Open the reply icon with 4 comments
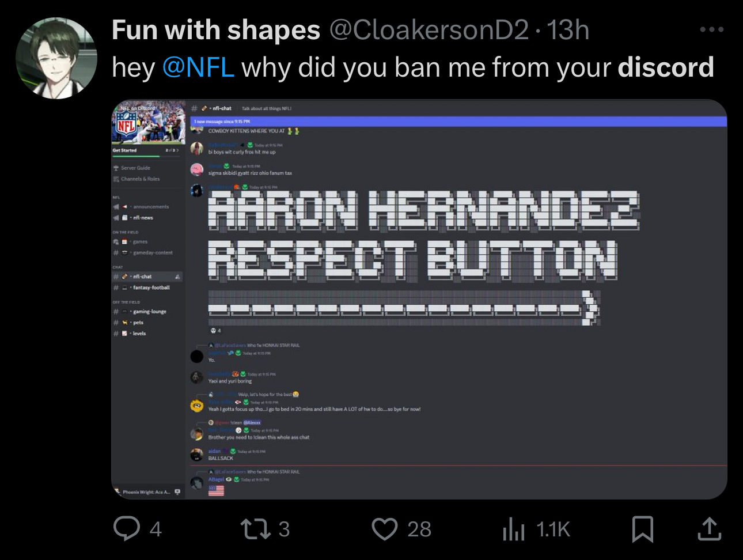The image size is (743, 560). tap(127, 528)
